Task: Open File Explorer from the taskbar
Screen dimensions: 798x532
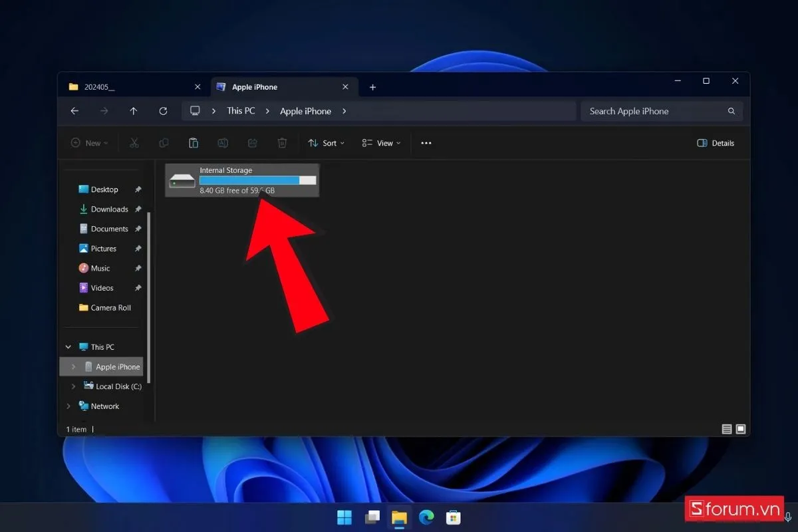Action: click(x=399, y=517)
